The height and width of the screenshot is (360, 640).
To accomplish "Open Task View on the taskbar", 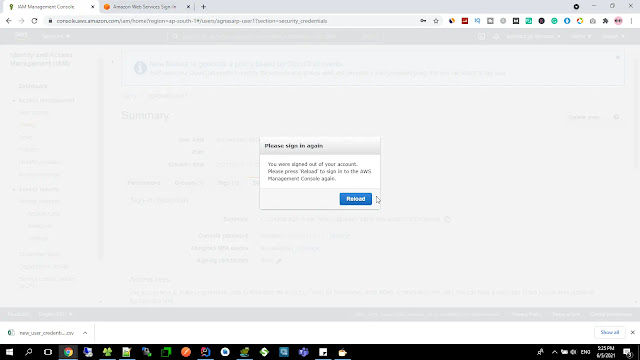I will 48,352.
